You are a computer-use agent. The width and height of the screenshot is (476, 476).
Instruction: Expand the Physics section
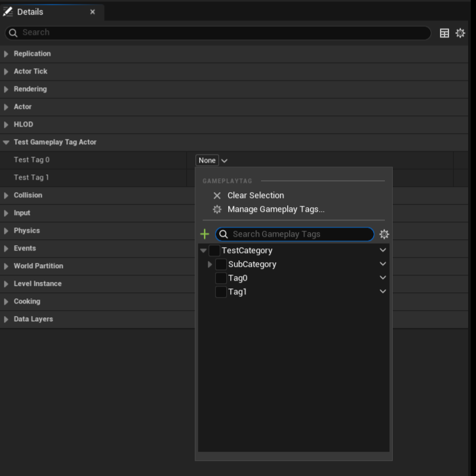coord(6,231)
